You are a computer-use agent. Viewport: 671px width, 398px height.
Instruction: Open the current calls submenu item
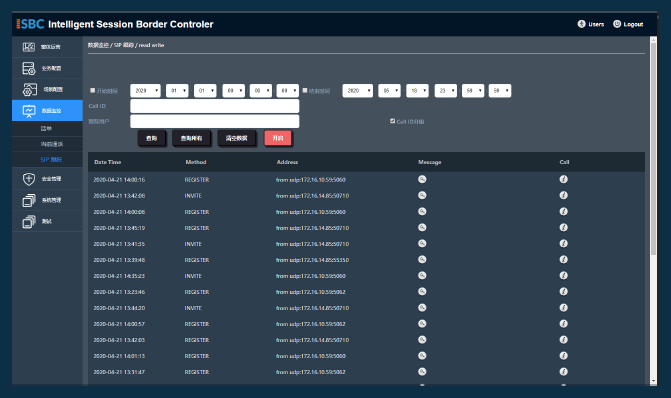[52, 144]
